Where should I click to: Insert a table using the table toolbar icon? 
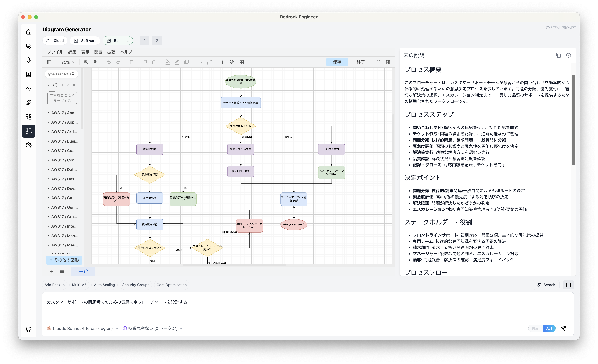point(242,62)
